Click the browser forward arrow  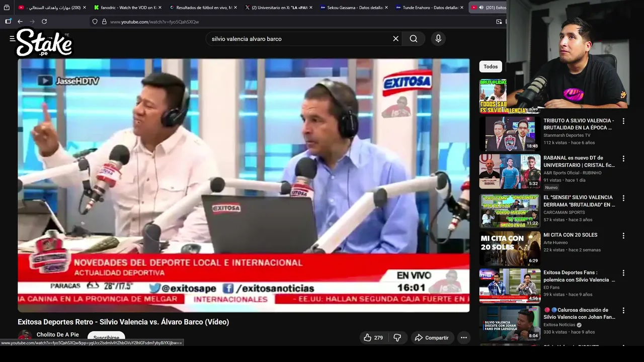coord(32,22)
